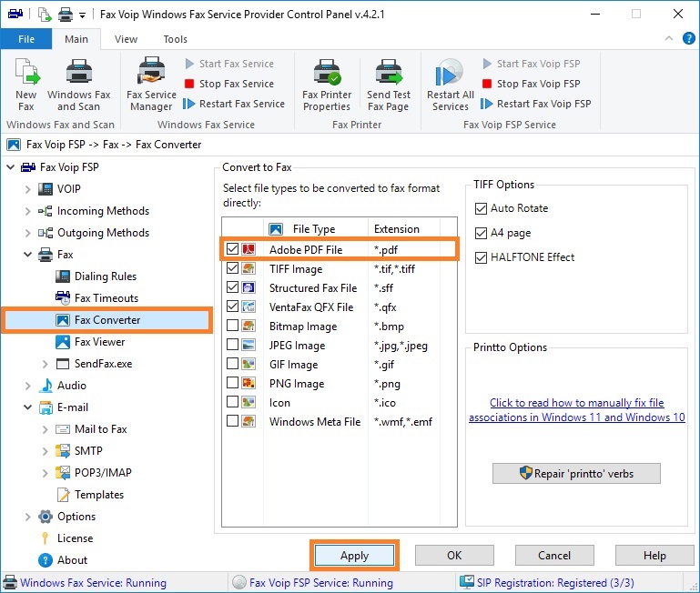Select Dialing Rules in the tree
Viewport: 700px width, 593px height.
pos(96,276)
